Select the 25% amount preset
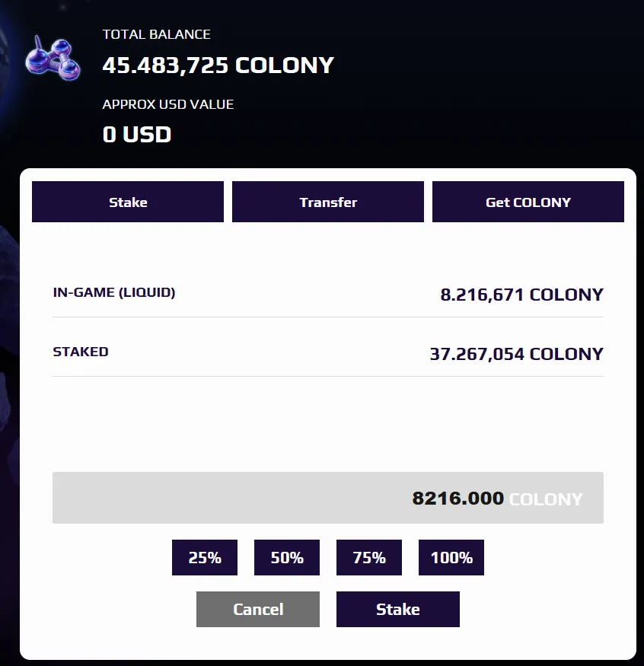 (x=205, y=557)
